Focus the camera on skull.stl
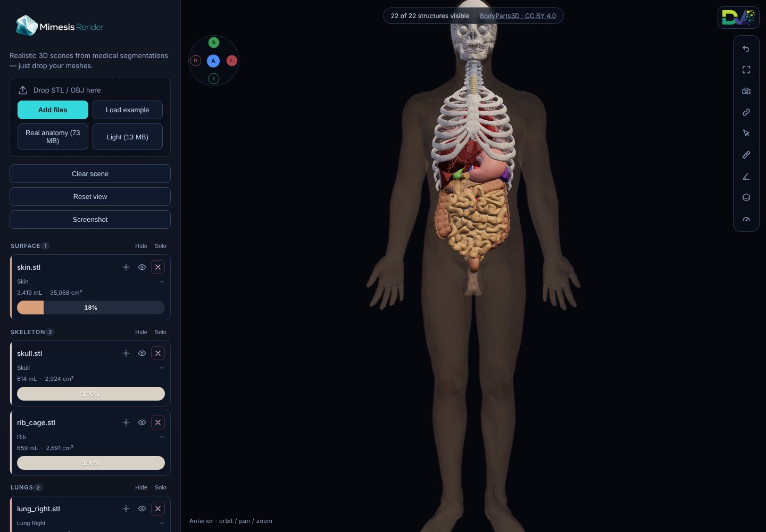The width and height of the screenshot is (766, 532). pyautogui.click(x=126, y=353)
